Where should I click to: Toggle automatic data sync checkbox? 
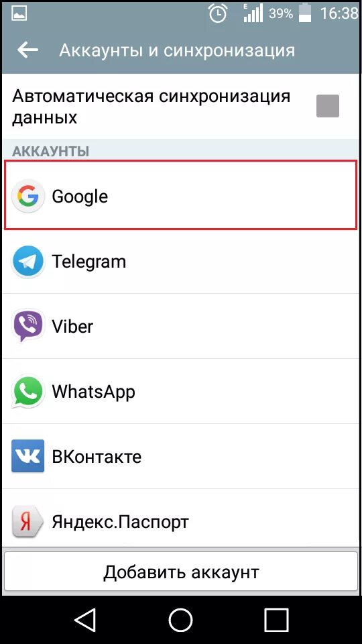click(328, 106)
